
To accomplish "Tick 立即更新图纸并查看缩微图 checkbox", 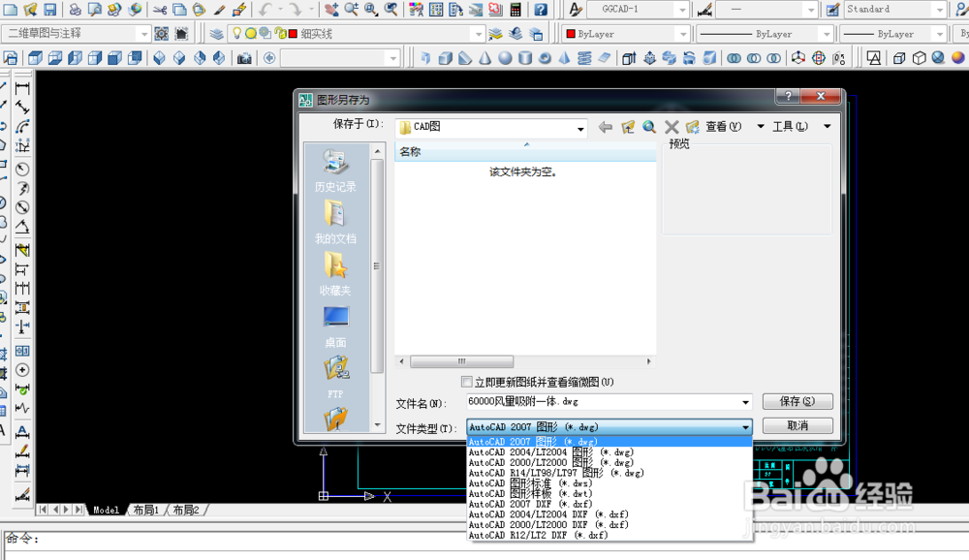I will (467, 382).
